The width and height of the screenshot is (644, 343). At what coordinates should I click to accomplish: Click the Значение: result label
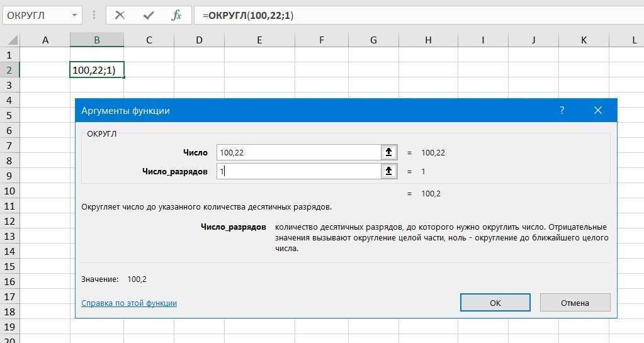[x=100, y=279]
